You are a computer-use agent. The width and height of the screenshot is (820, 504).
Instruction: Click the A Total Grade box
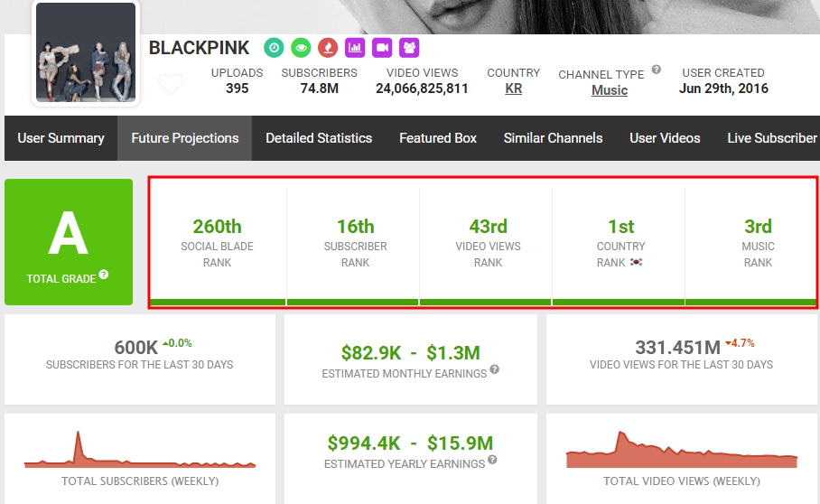[69, 242]
